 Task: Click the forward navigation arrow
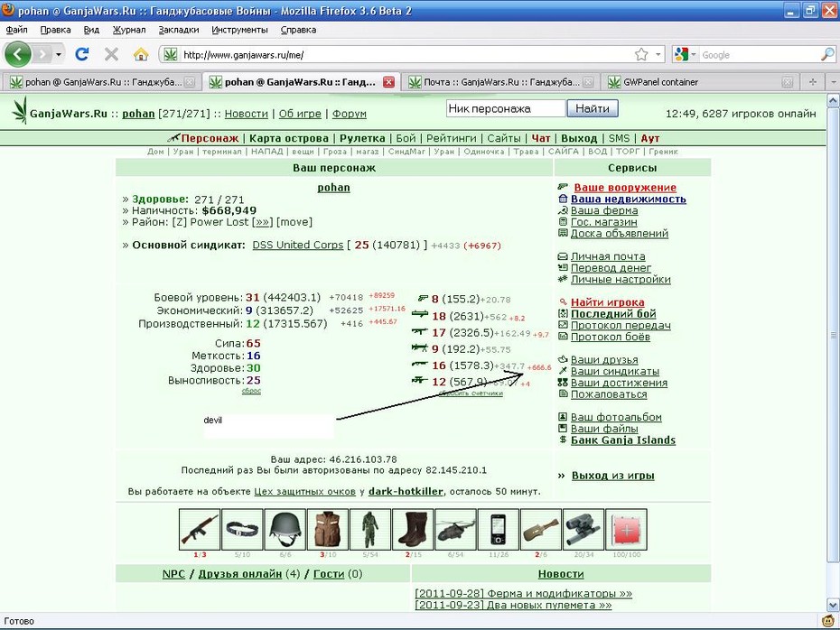tap(42, 54)
